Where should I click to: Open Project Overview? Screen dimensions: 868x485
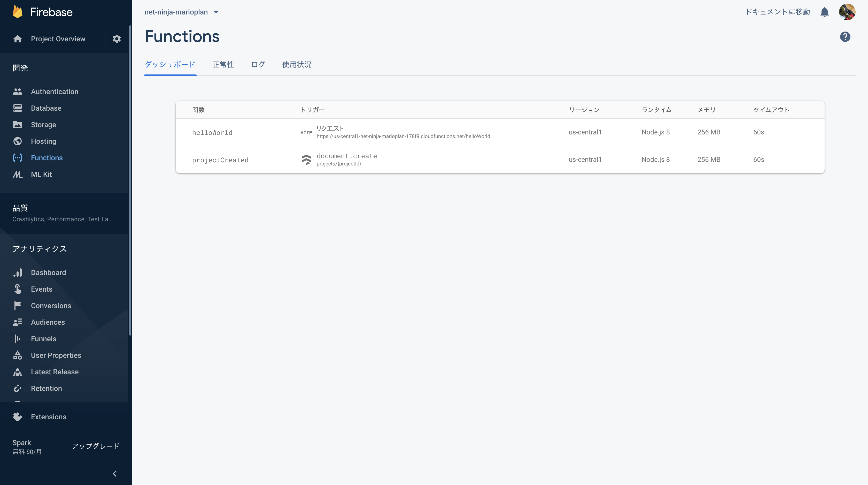tap(58, 39)
